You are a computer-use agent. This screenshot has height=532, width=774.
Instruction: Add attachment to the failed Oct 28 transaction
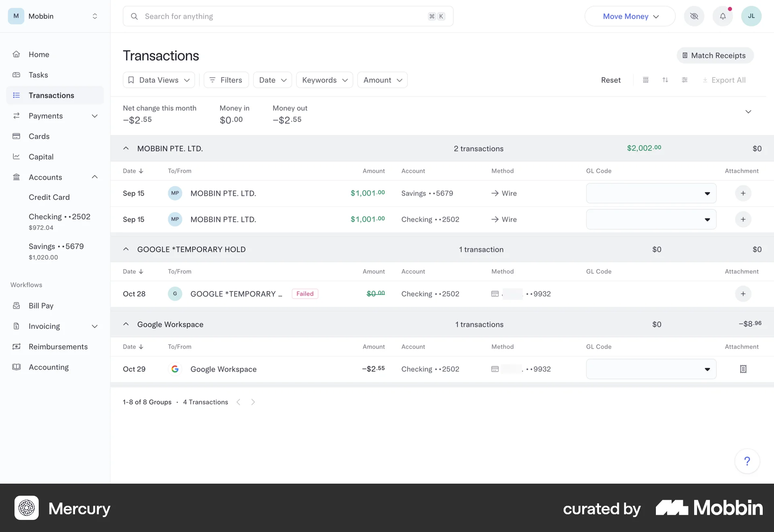pos(743,294)
